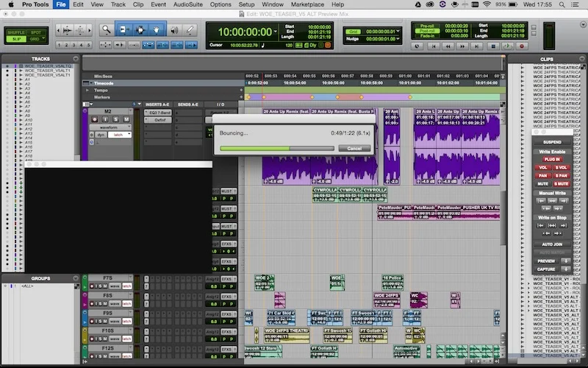Image resolution: width=588 pixels, height=368 pixels.
Task: Select the Scrubber speaker tool
Action: [x=174, y=30]
